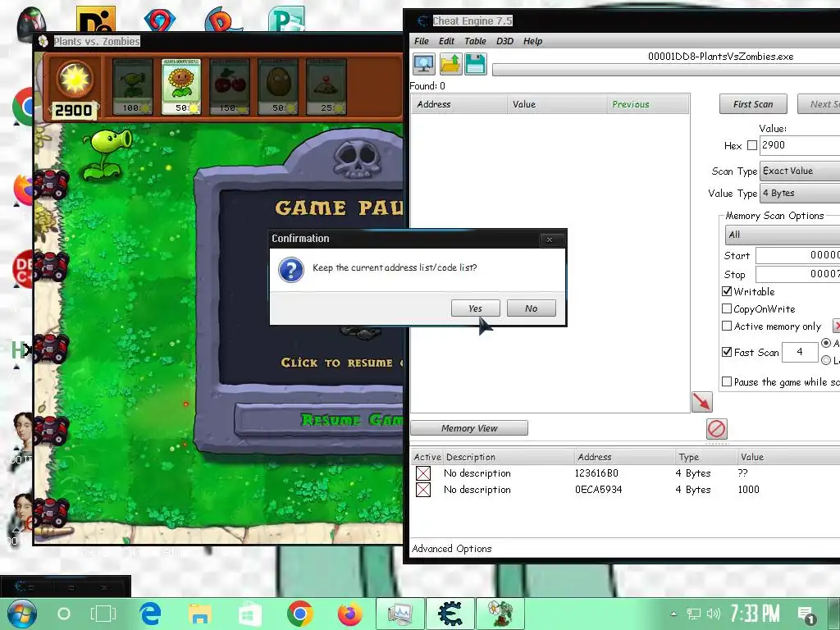The height and width of the screenshot is (630, 840).
Task: Click the Peashooter plant on lawn
Action: (x=107, y=154)
